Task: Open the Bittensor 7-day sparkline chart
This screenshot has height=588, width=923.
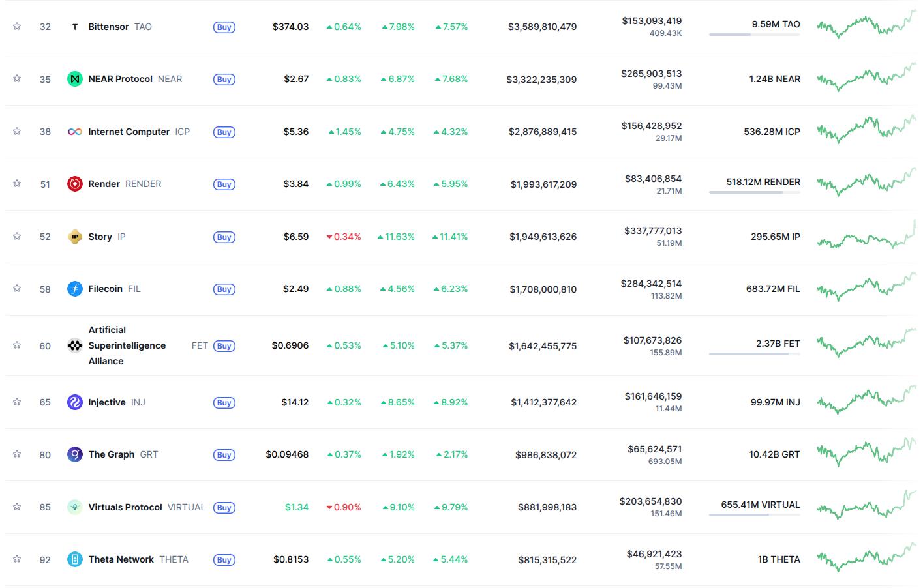Action: tap(867, 25)
